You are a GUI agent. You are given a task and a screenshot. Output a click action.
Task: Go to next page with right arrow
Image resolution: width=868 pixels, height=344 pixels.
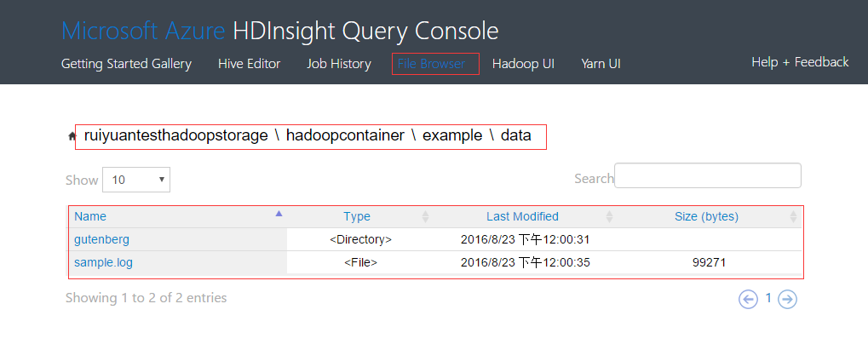pyautogui.click(x=788, y=299)
